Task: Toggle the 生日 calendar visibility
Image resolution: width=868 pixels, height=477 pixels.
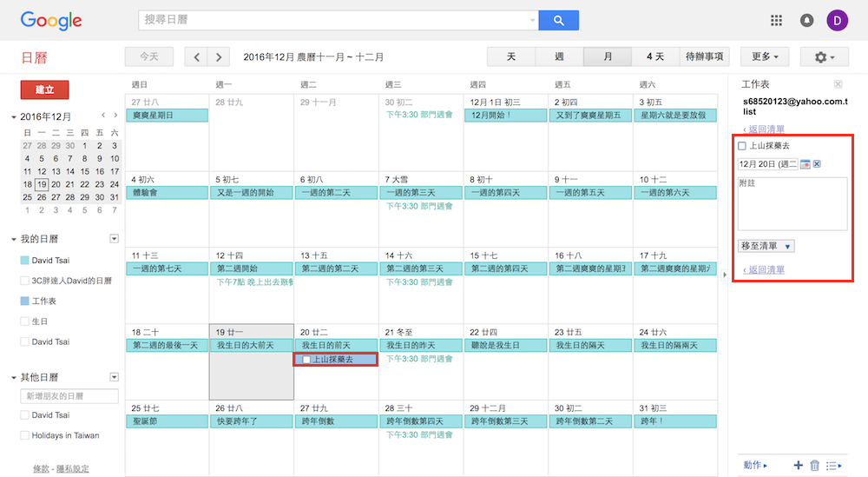Action: pos(25,321)
